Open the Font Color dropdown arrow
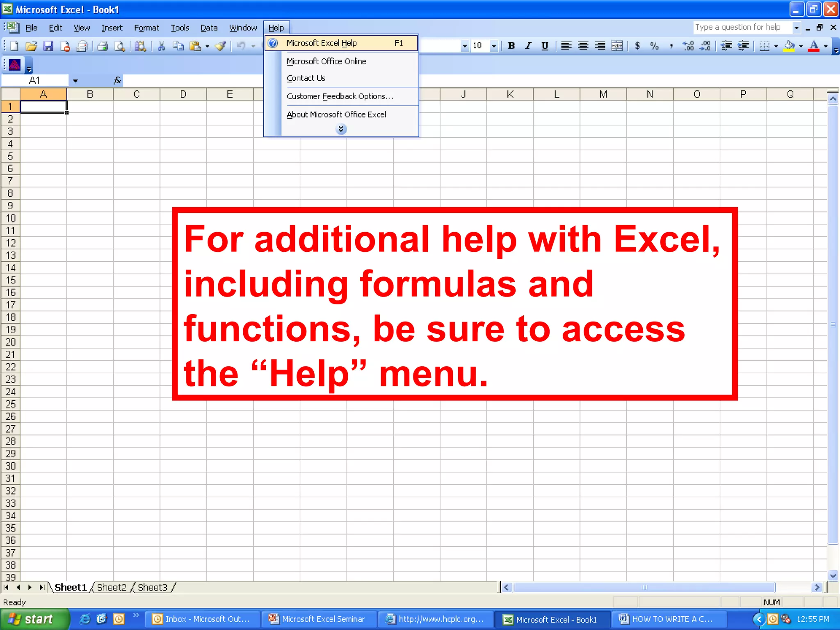840x630 pixels. click(x=826, y=46)
